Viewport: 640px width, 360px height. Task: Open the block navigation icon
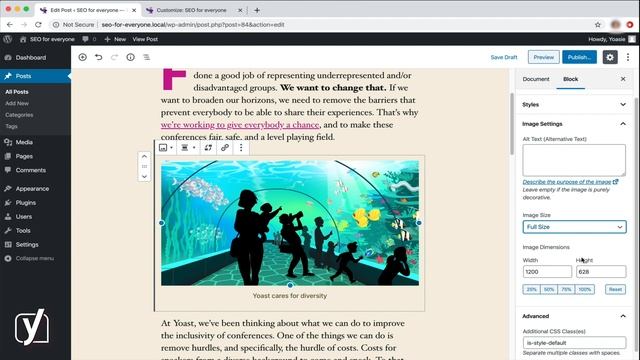[x=147, y=57]
